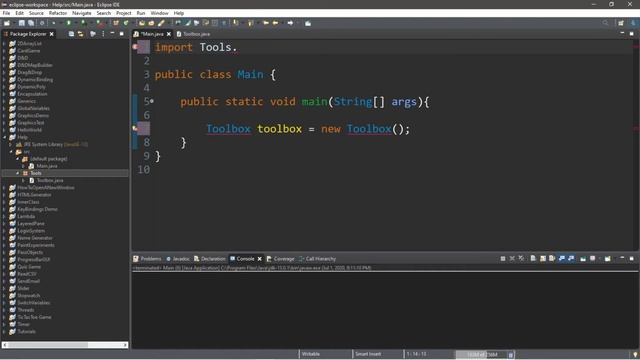Click the Open Console icon
The width and height of the screenshot is (640, 360).
[608, 258]
